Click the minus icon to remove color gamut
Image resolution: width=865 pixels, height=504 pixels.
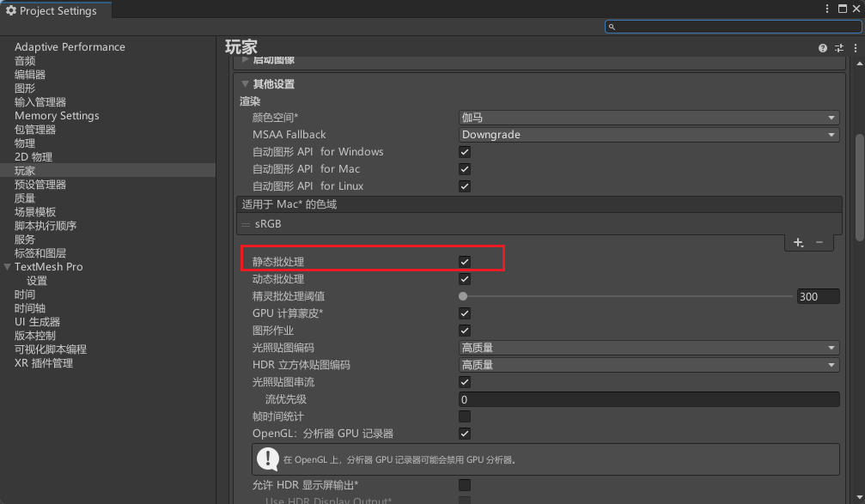(819, 243)
